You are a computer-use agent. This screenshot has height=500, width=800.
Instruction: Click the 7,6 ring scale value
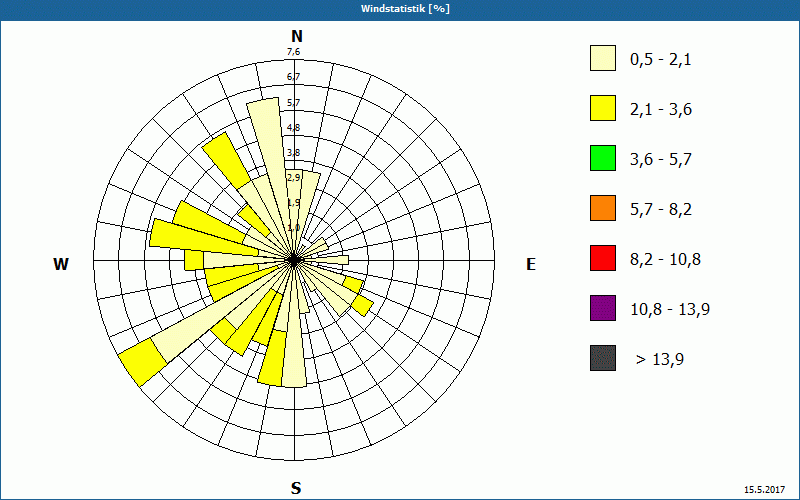point(293,52)
